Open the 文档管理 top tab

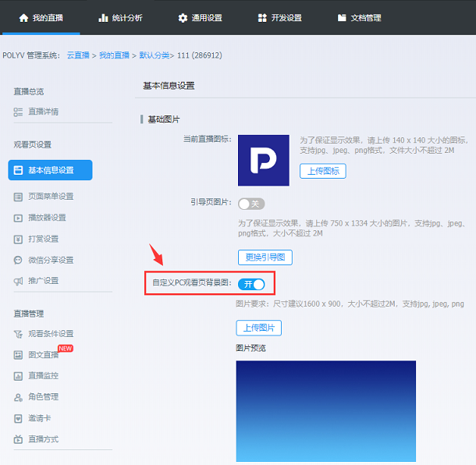359,17
